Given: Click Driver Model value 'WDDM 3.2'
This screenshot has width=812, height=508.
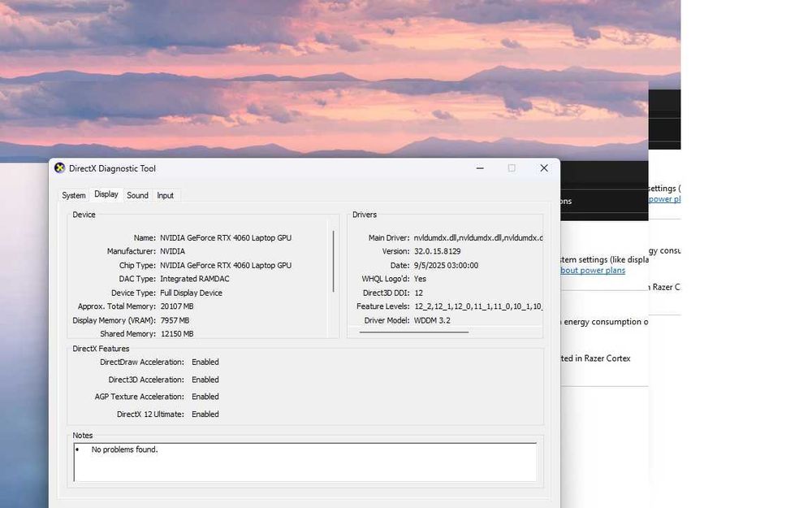Looking at the screenshot, I should (x=432, y=320).
